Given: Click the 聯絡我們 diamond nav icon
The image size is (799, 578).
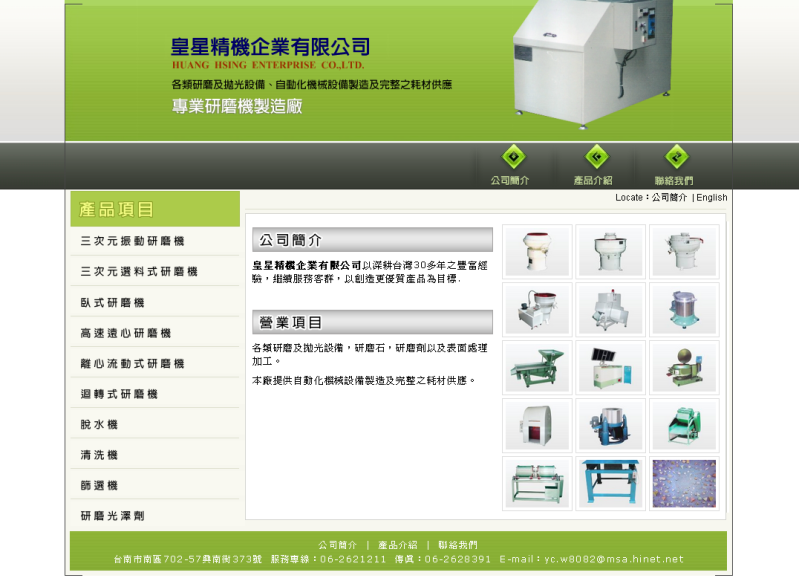Looking at the screenshot, I should click(x=677, y=156).
